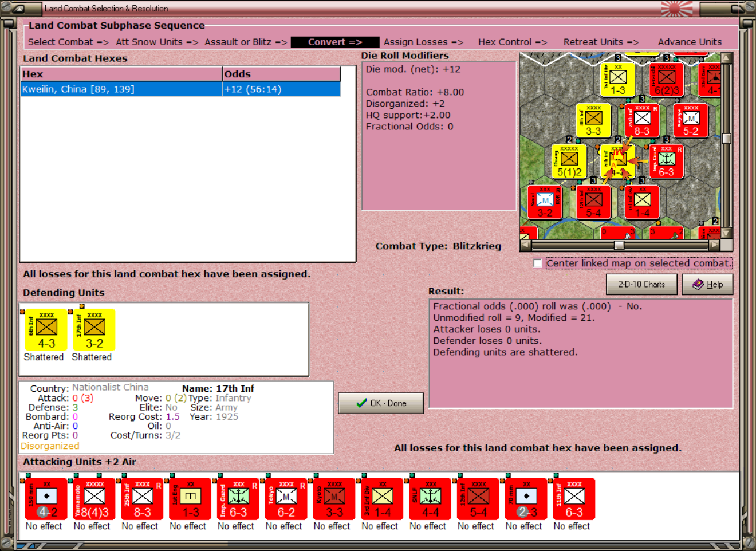
Task: Click the Die Roll Modifiers box
Action: 439,136
